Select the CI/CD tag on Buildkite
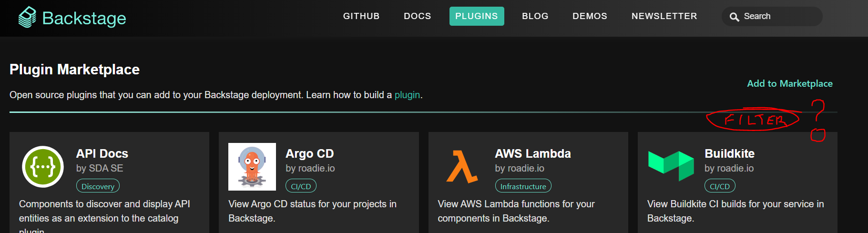Image resolution: width=868 pixels, height=233 pixels. coord(720,186)
